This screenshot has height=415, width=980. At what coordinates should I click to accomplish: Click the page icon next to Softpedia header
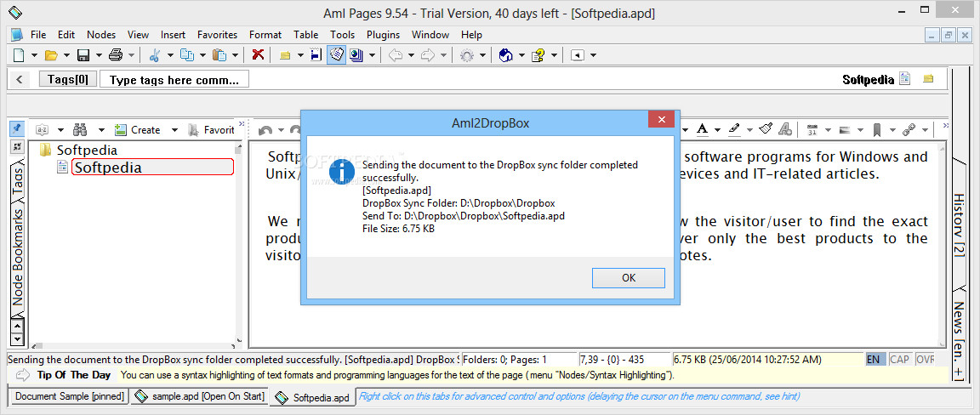[904, 79]
